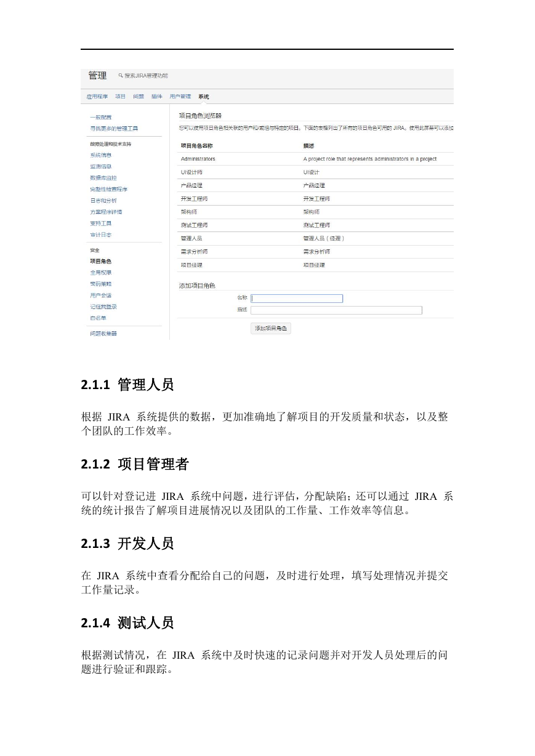Click the 描述 input field
Viewport: 535px width, 756px height.
(337, 310)
